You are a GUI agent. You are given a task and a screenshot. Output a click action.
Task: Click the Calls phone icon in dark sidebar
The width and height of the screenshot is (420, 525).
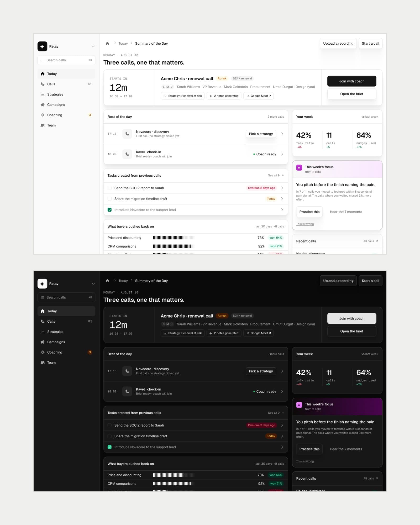point(43,322)
